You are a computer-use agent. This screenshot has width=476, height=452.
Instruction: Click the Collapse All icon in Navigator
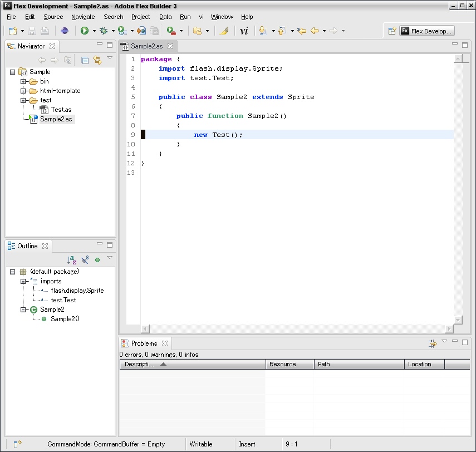[85, 60]
